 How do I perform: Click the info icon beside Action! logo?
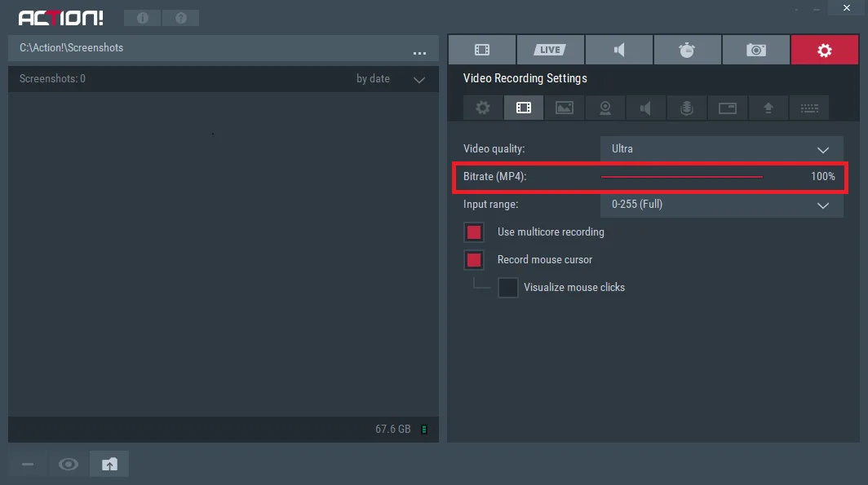pos(142,18)
